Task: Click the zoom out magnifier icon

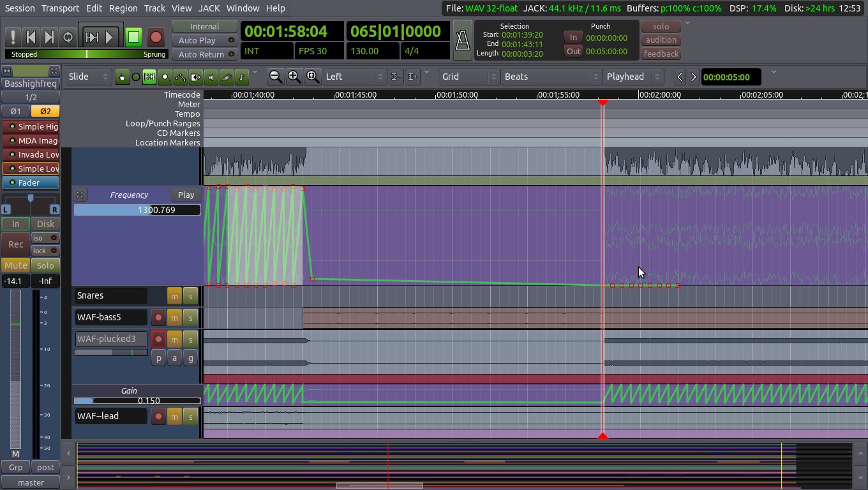Action: pyautogui.click(x=275, y=77)
